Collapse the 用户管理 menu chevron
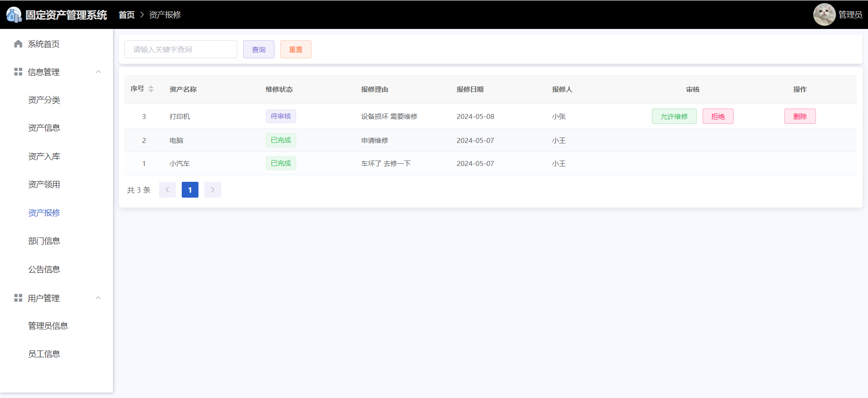Viewport: 868px width, 398px height. point(98,298)
